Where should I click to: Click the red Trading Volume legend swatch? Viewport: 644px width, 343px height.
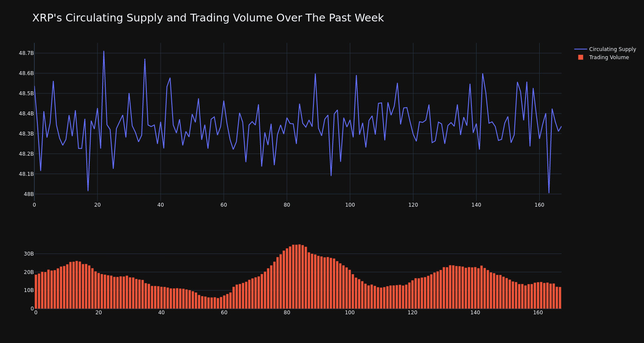click(580, 57)
